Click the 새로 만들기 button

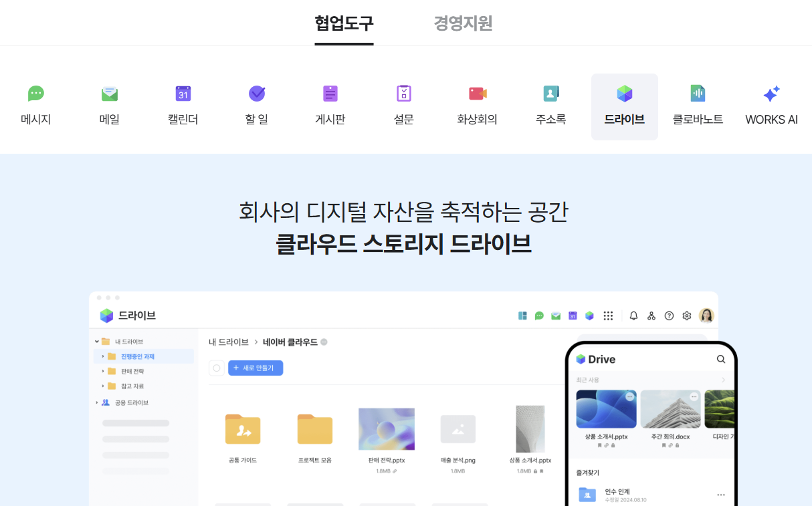point(256,368)
